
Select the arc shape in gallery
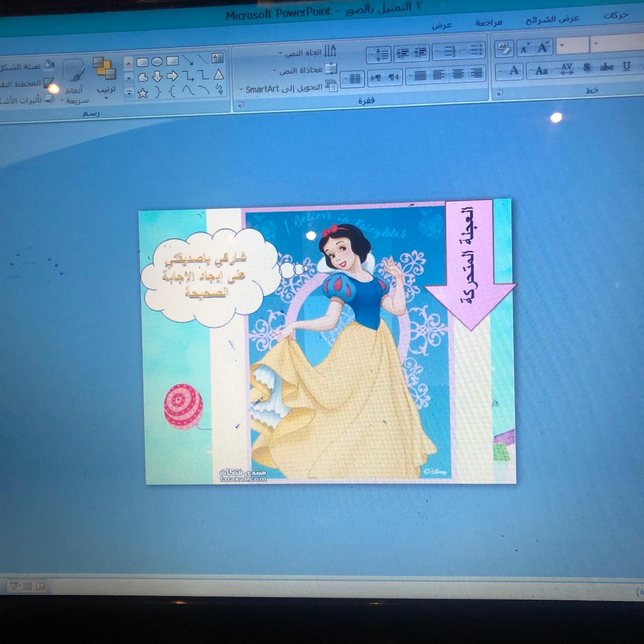(203, 90)
